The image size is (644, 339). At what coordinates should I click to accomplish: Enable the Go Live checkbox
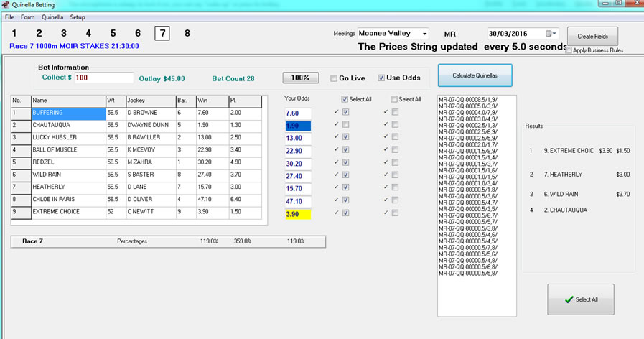click(334, 78)
